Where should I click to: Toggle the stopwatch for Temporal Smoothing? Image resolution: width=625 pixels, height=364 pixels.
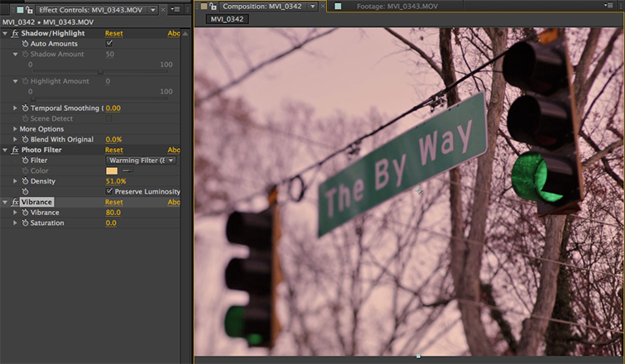(x=25, y=108)
